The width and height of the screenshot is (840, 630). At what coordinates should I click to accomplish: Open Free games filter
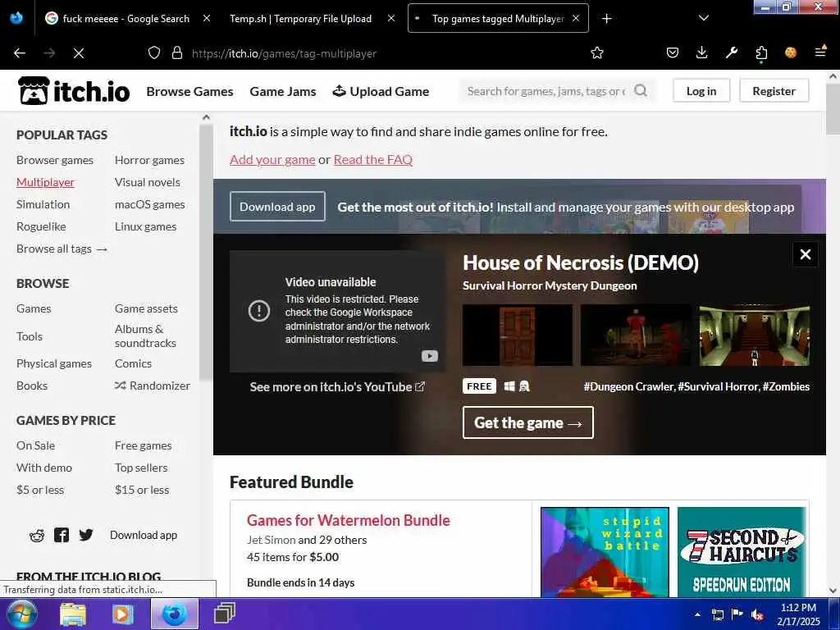point(143,445)
